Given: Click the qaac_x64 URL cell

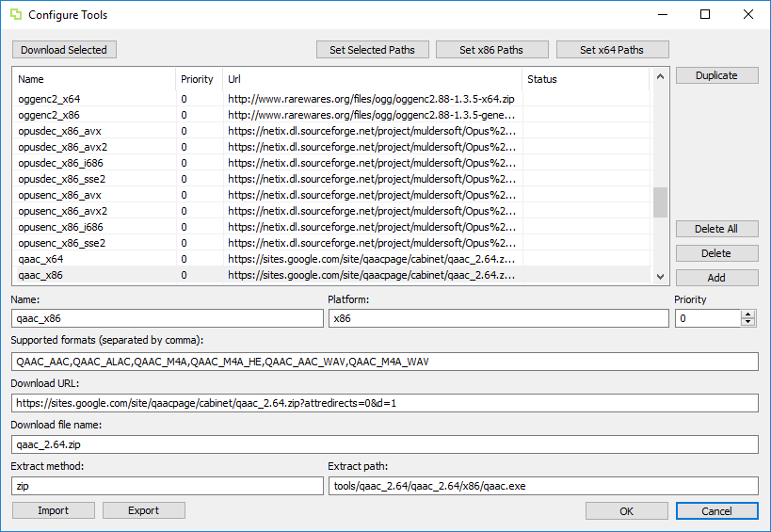Looking at the screenshot, I should [371, 259].
